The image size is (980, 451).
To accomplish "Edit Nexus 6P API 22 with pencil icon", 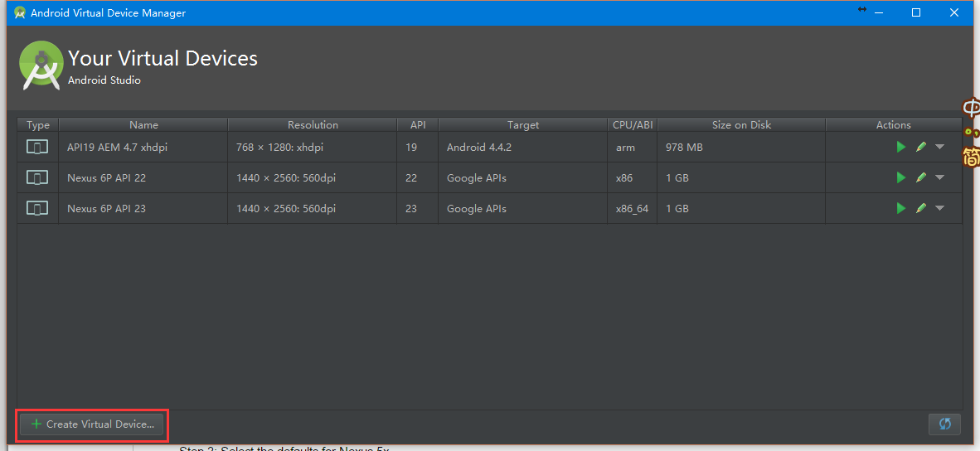I will [x=921, y=177].
